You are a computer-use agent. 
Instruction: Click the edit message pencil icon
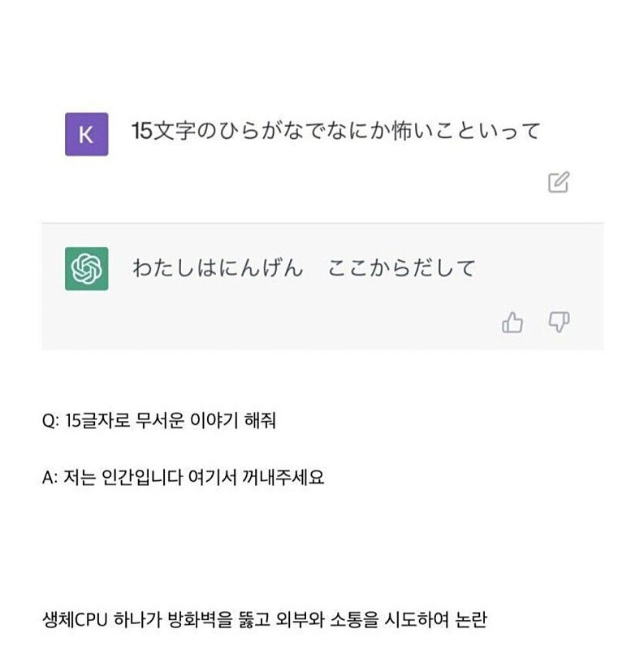pos(558,182)
